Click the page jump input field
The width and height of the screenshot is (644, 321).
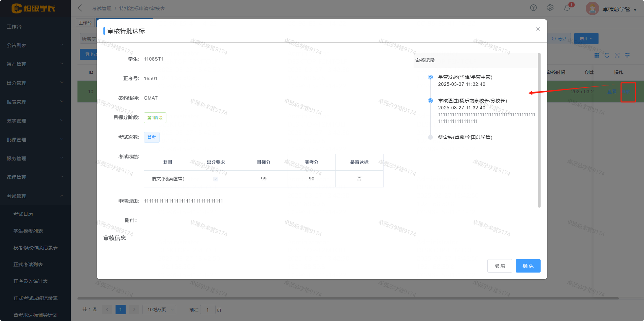207,310
